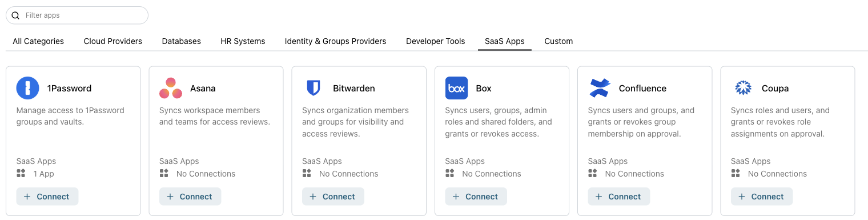This screenshot has width=868, height=220.
Task: Select the SaaS Apps tab
Action: click(505, 41)
